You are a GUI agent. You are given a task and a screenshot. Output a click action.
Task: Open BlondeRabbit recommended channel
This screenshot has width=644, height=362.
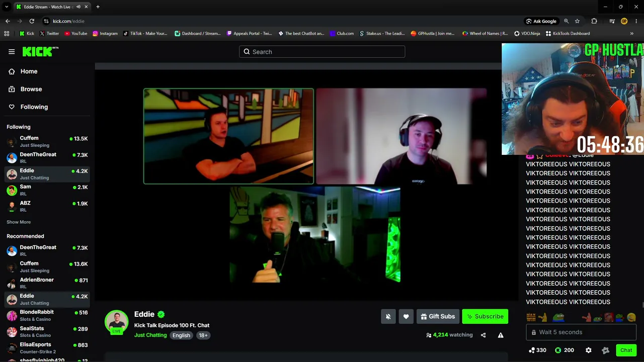(47, 315)
